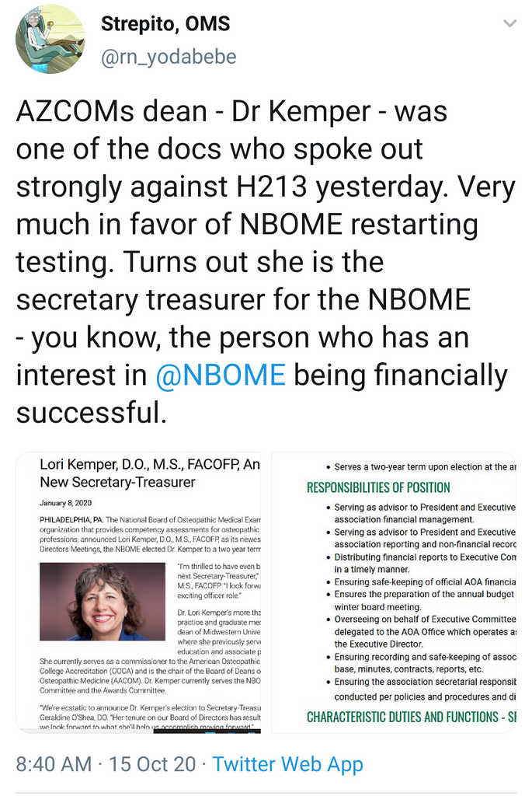The height and width of the screenshot is (796, 532).
Task: Click the display name Strepito, OMS
Action: click(165, 24)
